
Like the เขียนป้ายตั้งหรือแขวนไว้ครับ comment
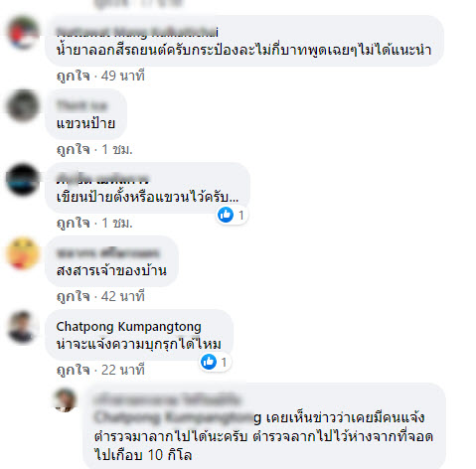coord(73,223)
